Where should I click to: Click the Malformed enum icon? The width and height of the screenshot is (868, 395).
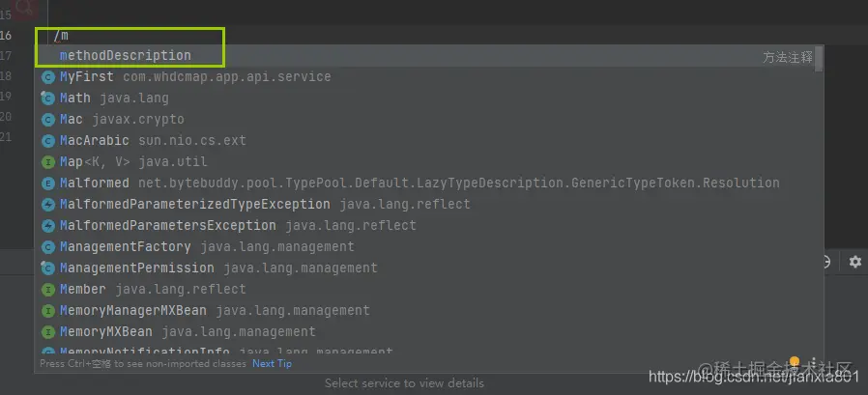coord(48,183)
